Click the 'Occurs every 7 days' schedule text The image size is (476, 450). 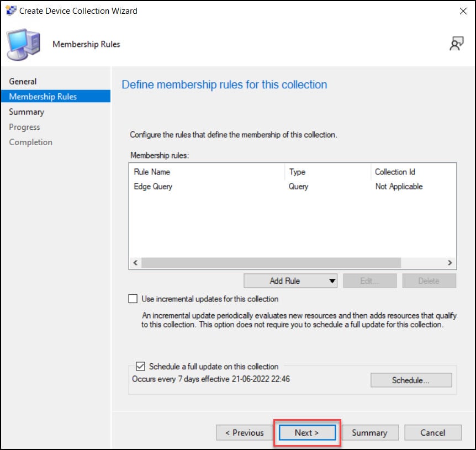211,379
